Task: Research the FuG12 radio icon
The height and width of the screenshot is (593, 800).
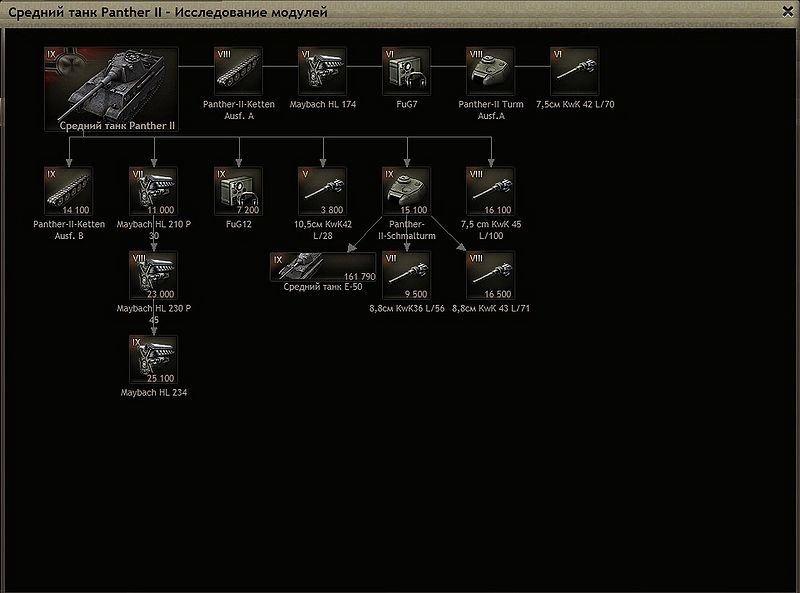Action: tap(239, 191)
